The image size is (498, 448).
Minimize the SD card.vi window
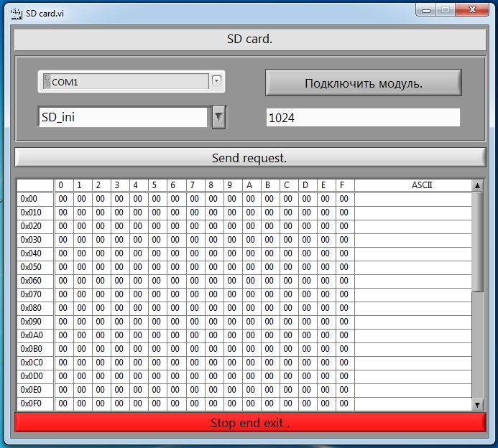[428, 9]
